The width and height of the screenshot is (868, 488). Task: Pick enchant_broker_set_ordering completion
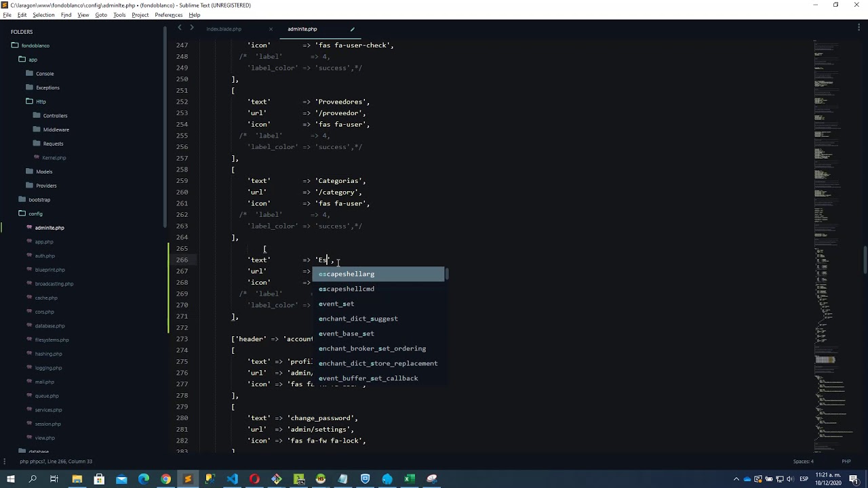pos(378,348)
